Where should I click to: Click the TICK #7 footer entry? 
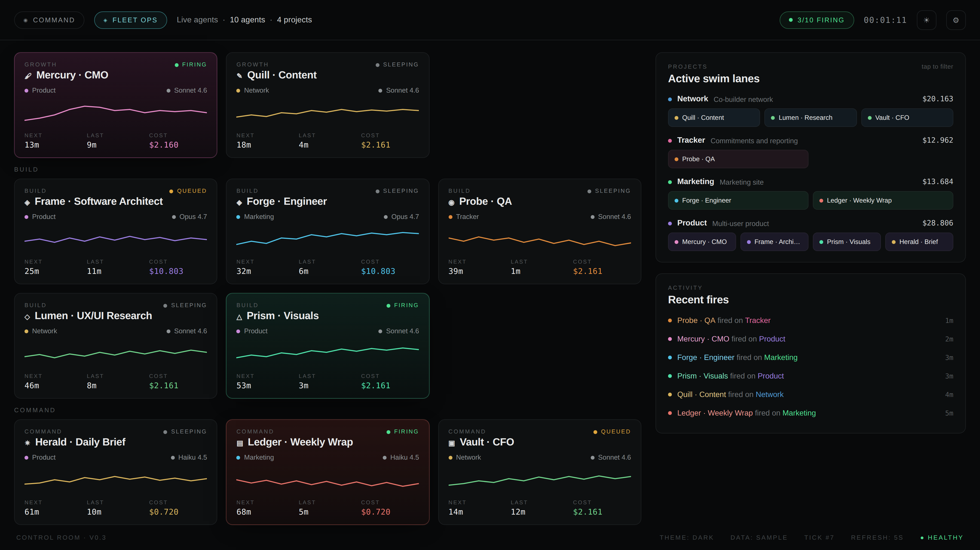819,538
